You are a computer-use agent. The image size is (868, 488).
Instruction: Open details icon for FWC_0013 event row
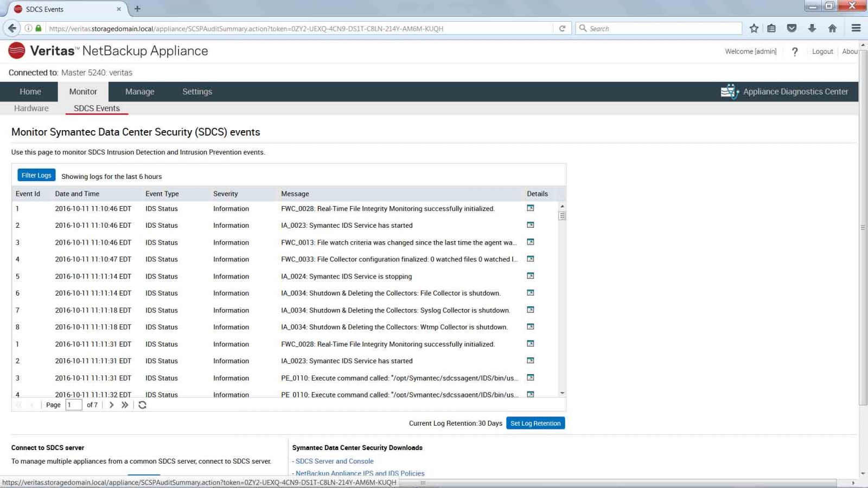click(x=531, y=242)
